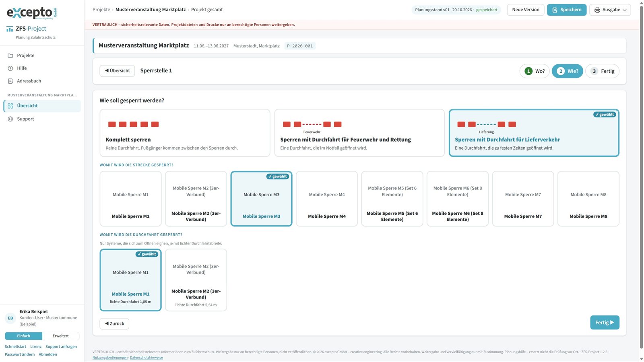Screen dimensions: 644x362
Task: Click Abmelden to log out
Action: click(48, 355)
